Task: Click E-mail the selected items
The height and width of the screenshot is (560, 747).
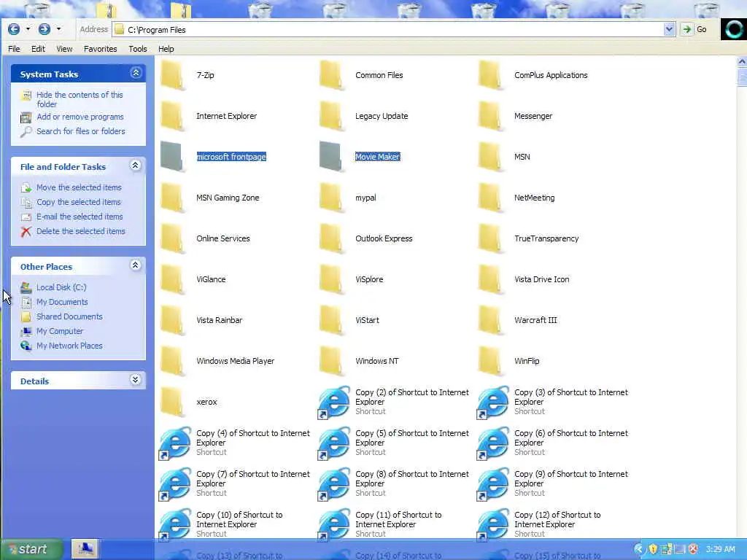Action: (80, 217)
